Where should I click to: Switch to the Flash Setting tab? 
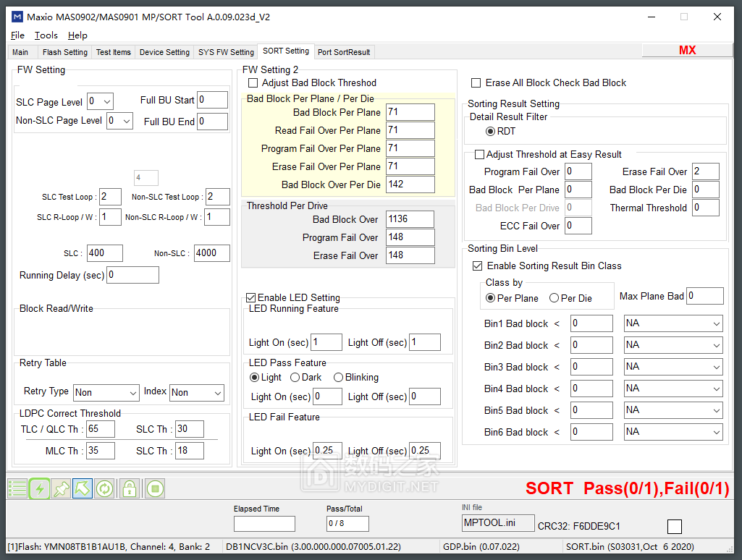(65, 52)
